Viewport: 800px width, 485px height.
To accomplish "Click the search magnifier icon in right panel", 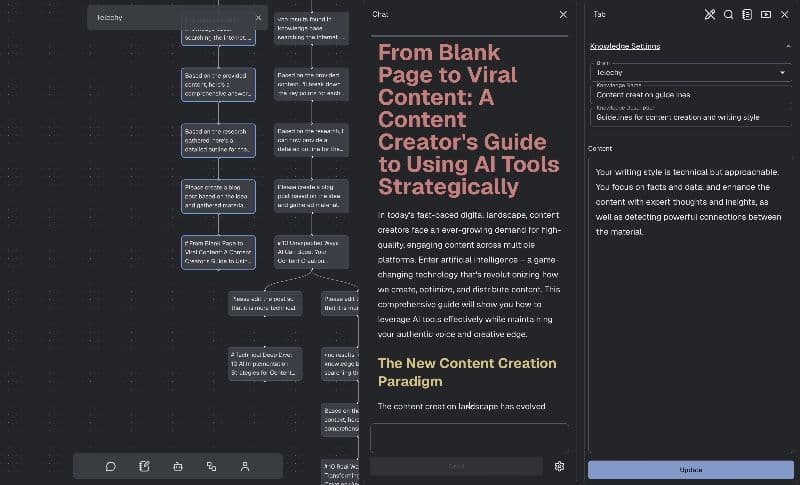I will tap(729, 14).
